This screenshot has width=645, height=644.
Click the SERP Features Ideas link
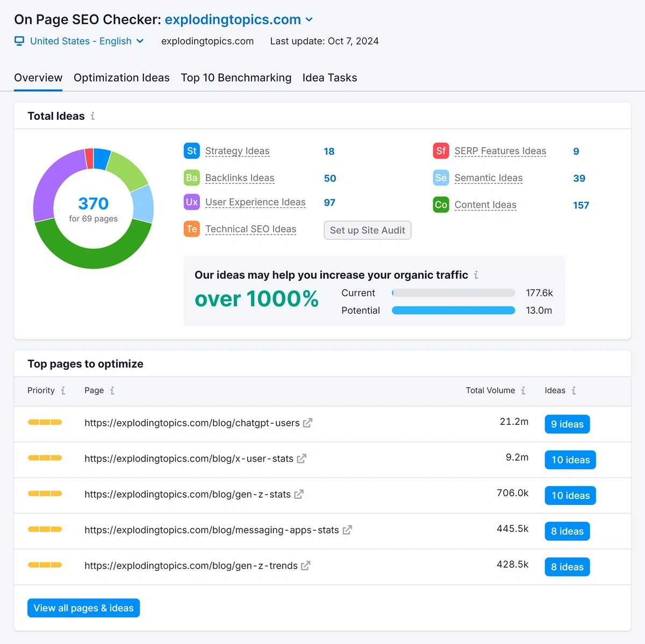tap(500, 151)
